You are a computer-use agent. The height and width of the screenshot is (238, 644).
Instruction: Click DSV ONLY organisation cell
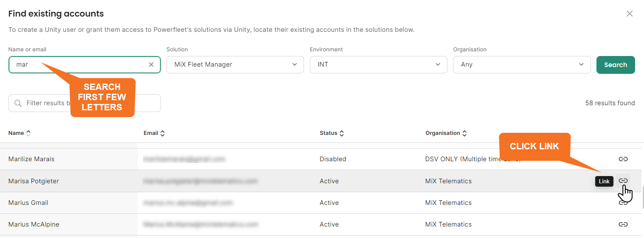[x=473, y=159]
